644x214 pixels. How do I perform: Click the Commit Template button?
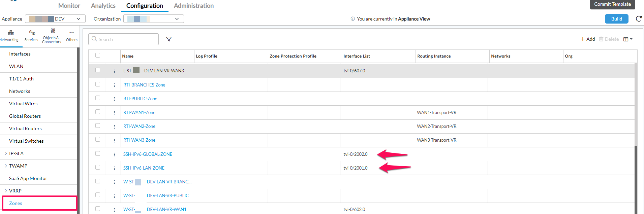[x=612, y=4]
